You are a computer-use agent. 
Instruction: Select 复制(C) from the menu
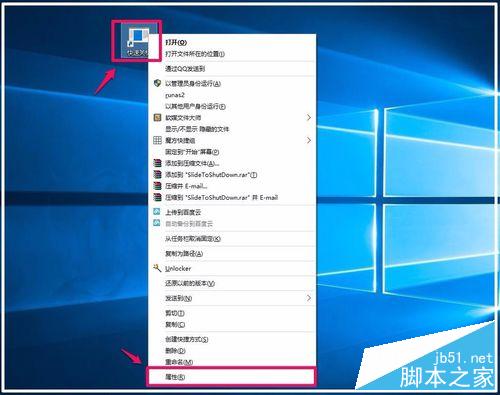tap(175, 324)
